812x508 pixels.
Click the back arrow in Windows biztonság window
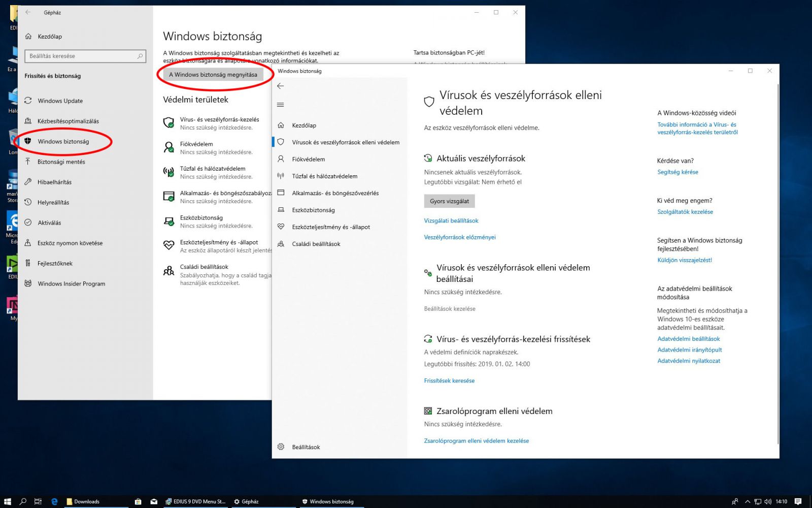280,86
